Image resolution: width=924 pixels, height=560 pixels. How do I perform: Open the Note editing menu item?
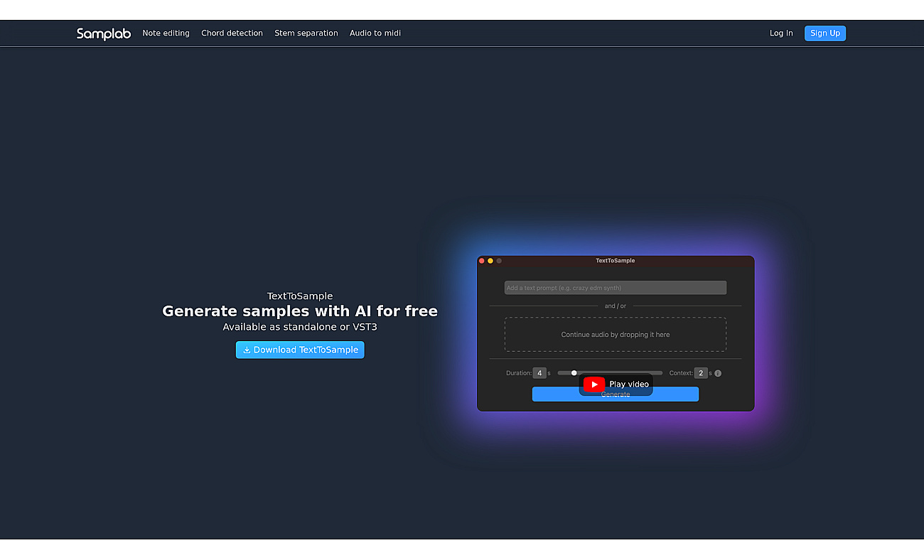(x=166, y=33)
